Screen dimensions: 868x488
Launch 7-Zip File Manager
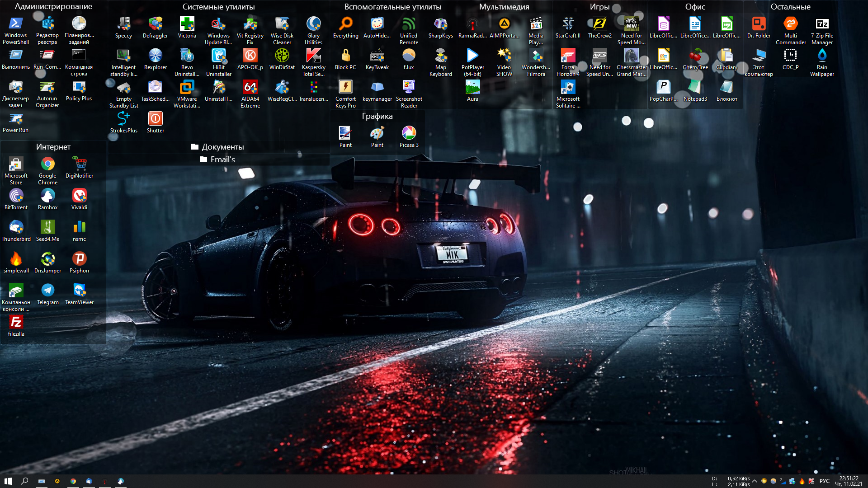(822, 31)
